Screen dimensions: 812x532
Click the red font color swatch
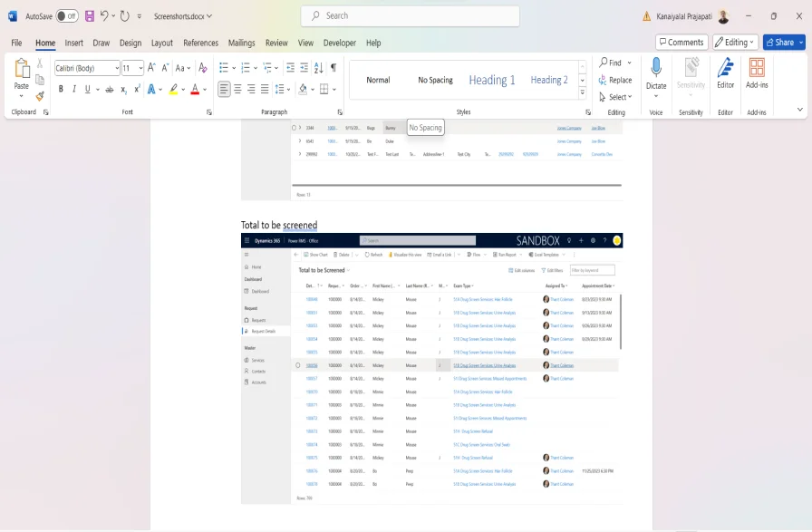point(196,89)
